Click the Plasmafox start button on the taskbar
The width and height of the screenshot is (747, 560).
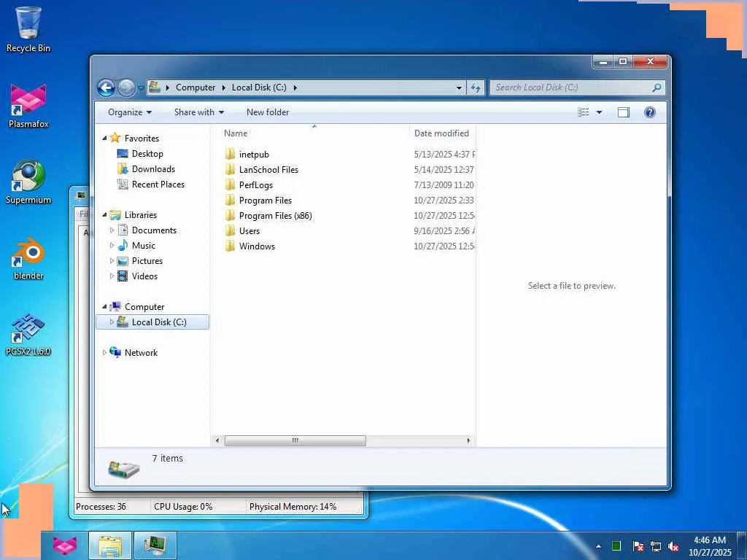pyautogui.click(x=65, y=545)
